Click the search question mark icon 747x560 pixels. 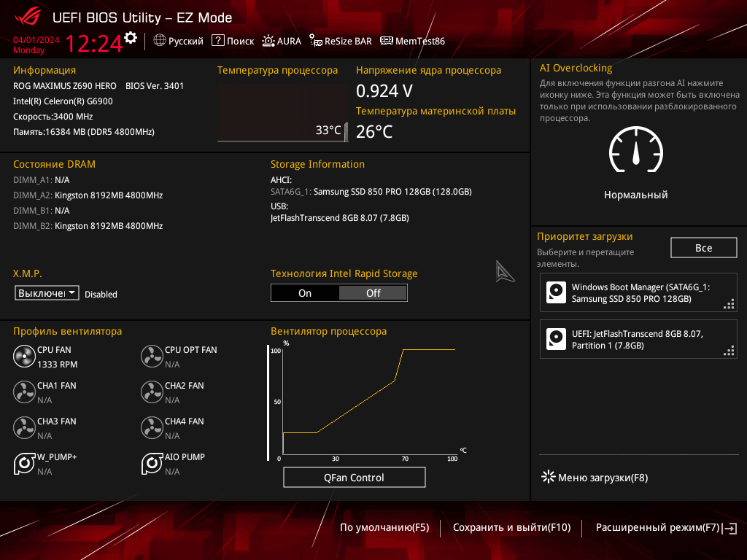[217, 41]
